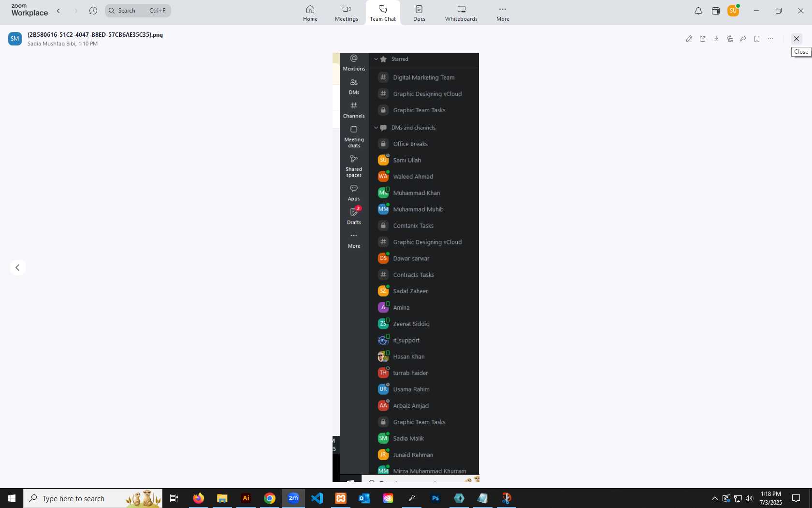Open image in external window icon

[703, 39]
